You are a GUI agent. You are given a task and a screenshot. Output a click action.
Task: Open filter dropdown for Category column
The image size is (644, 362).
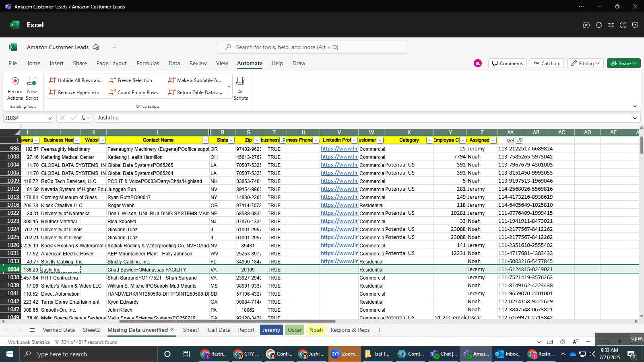click(x=429, y=140)
